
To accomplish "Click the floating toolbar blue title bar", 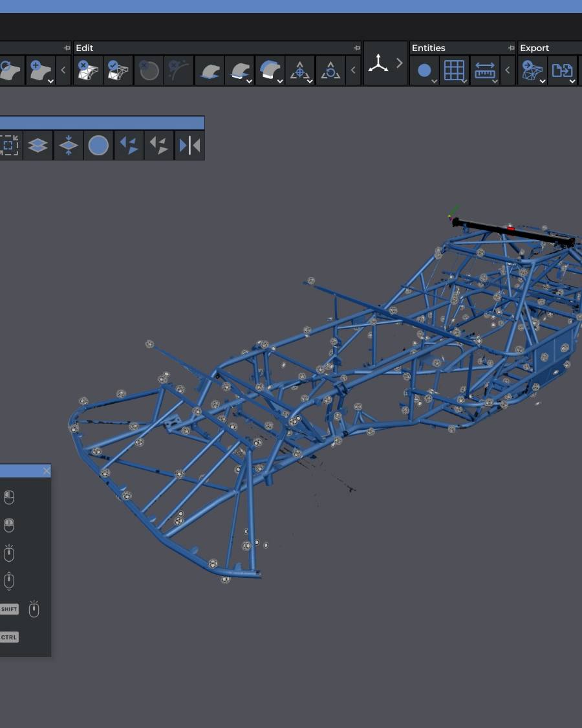I will click(x=102, y=123).
